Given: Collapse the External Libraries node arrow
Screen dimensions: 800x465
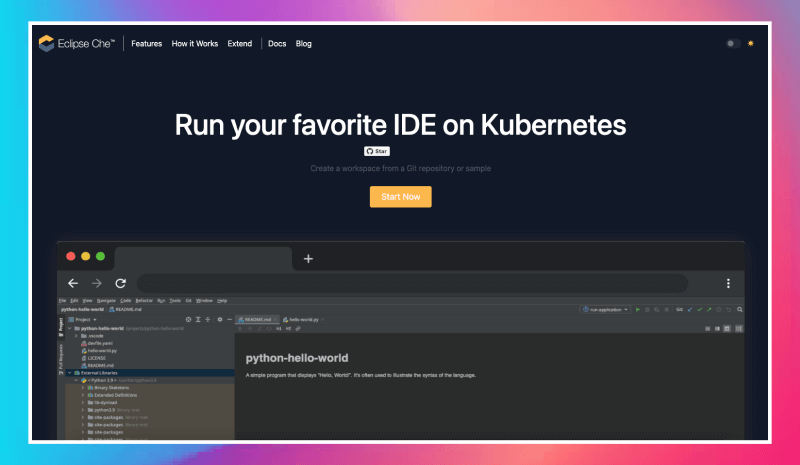Looking at the screenshot, I should tap(70, 373).
